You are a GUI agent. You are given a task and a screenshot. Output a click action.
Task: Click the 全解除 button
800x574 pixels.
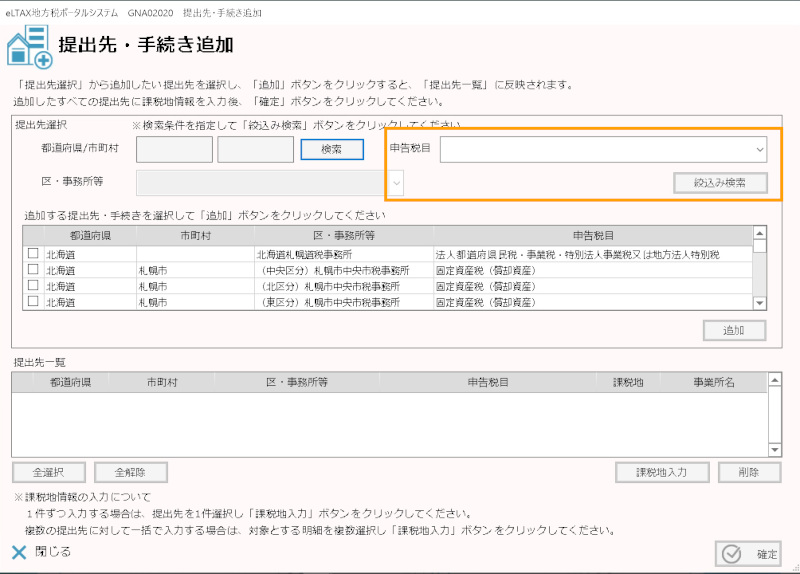pos(131,472)
